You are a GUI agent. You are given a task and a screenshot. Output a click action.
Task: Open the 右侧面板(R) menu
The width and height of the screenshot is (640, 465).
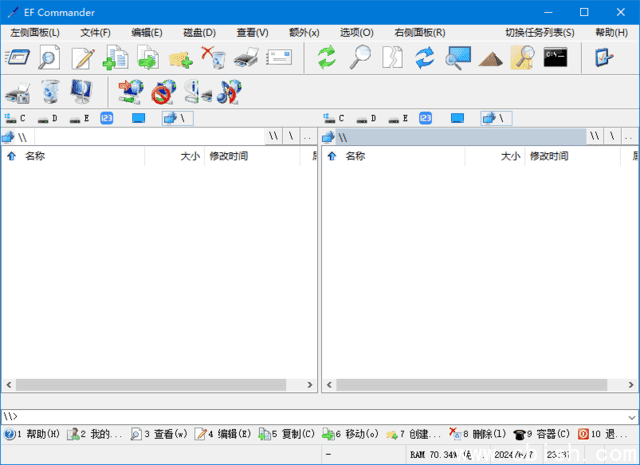(x=420, y=33)
